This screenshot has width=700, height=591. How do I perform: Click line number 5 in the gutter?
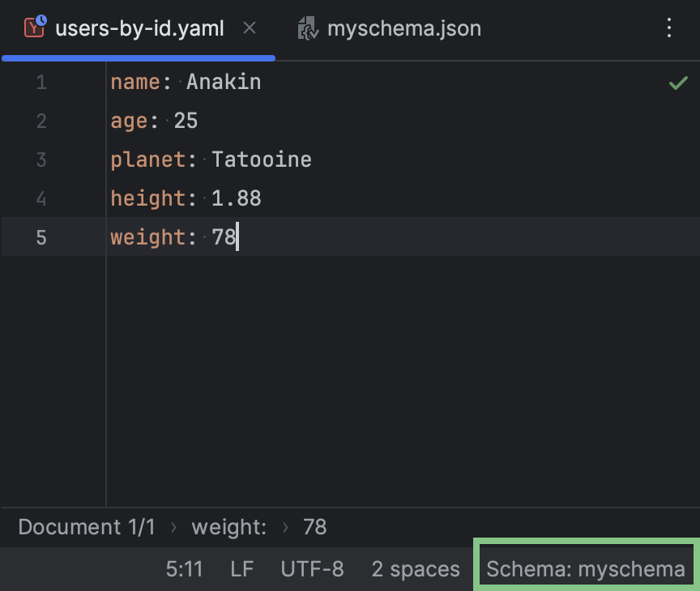pos(41,237)
